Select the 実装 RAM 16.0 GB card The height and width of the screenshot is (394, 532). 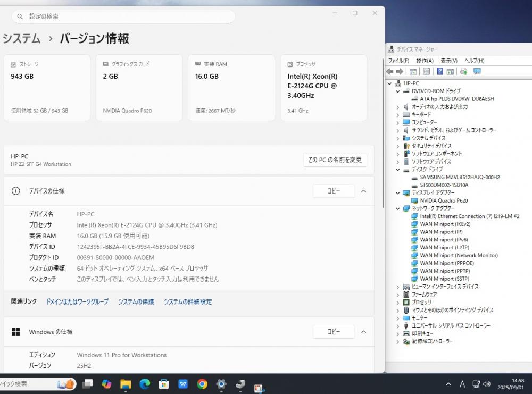pyautogui.click(x=231, y=88)
